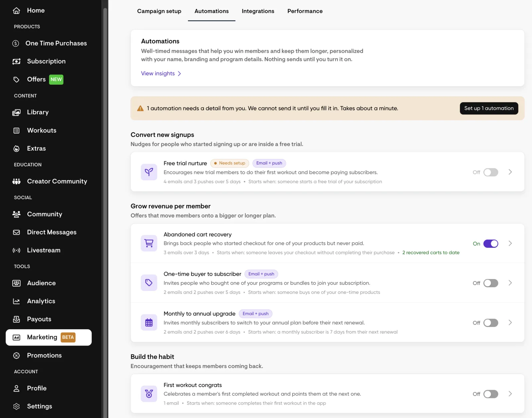
Task: Select the Automations tab
Action: [211, 11]
